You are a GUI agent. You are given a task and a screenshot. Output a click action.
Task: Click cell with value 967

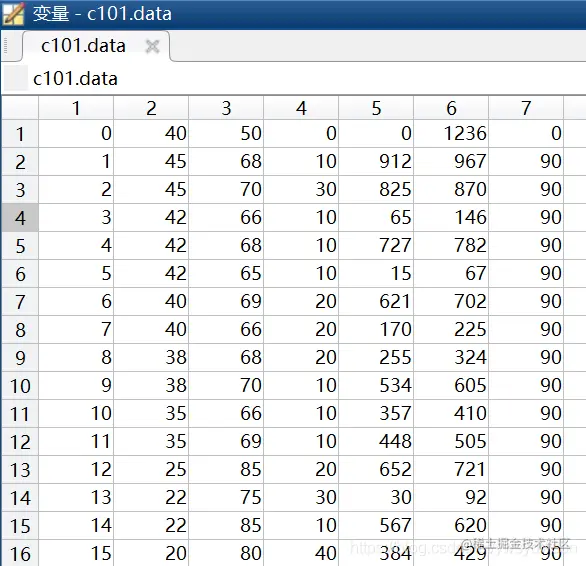click(x=451, y=162)
